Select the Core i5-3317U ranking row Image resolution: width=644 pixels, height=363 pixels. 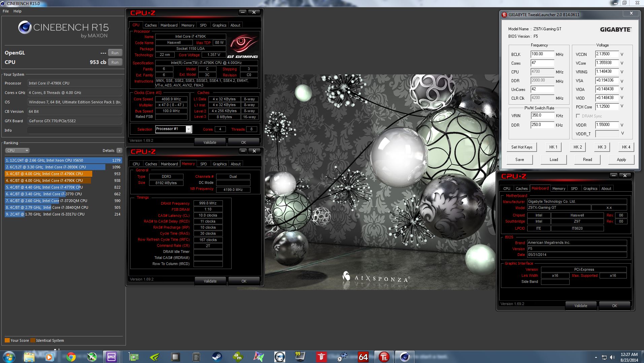63,214
